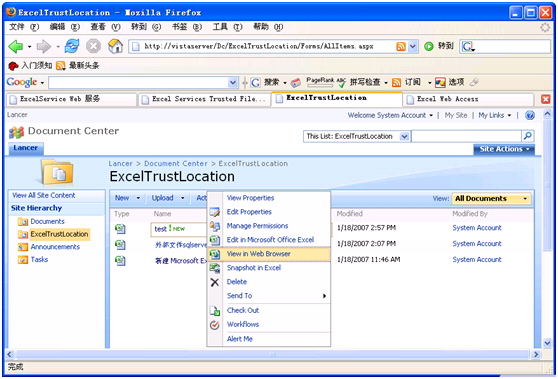Click the Snapshot in Excel icon
The height and width of the screenshot is (379, 558).
215,268
